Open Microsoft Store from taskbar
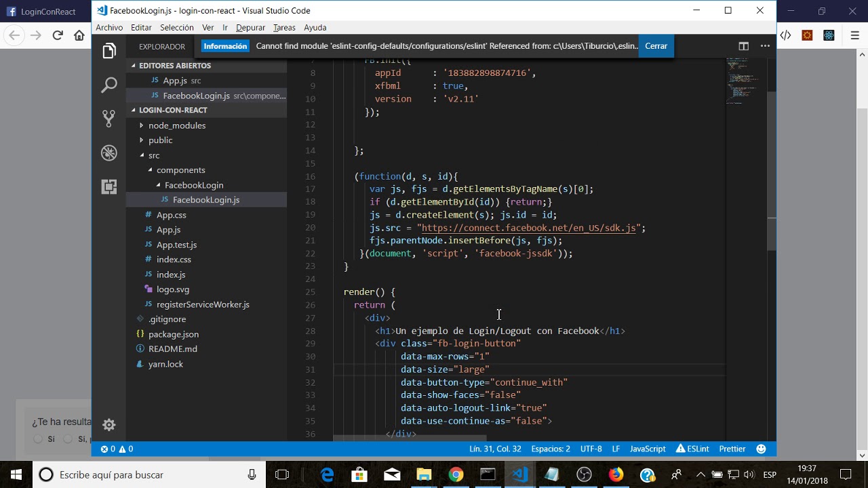 pyautogui.click(x=359, y=474)
